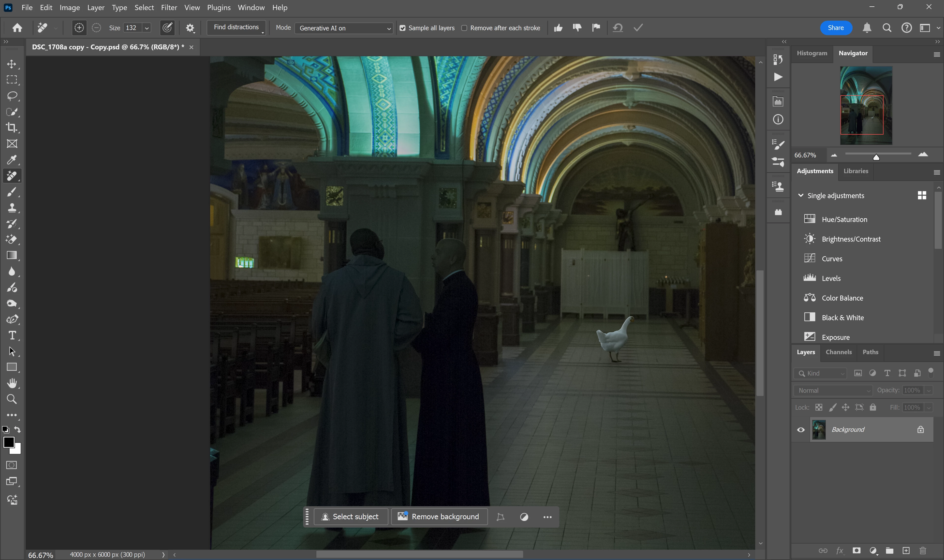Click the Navigator zoom slider handle
Image resolution: width=944 pixels, height=560 pixels.
[876, 157]
